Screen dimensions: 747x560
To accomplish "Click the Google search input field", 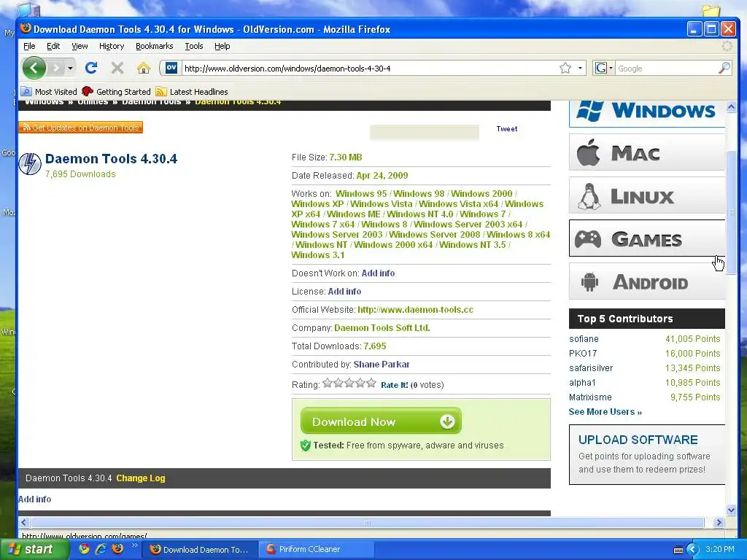I will click(x=666, y=68).
